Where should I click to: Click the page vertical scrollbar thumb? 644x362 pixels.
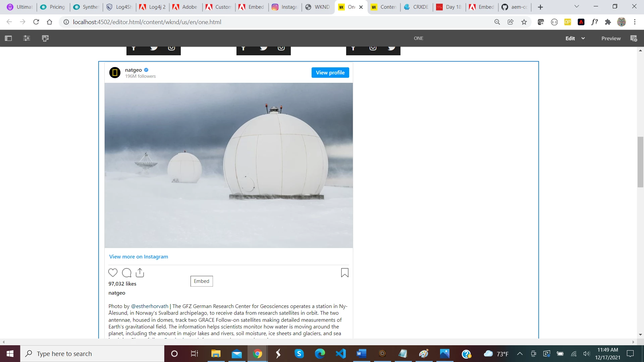[640, 162]
